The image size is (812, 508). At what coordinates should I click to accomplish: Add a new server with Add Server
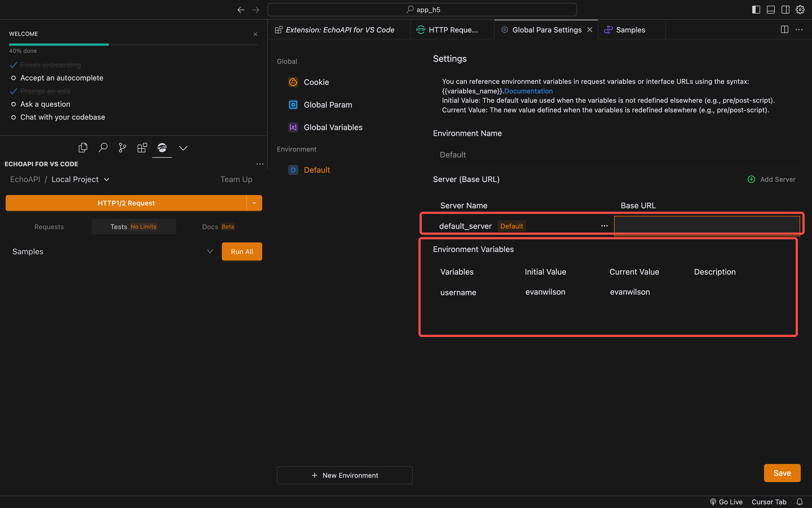point(771,179)
